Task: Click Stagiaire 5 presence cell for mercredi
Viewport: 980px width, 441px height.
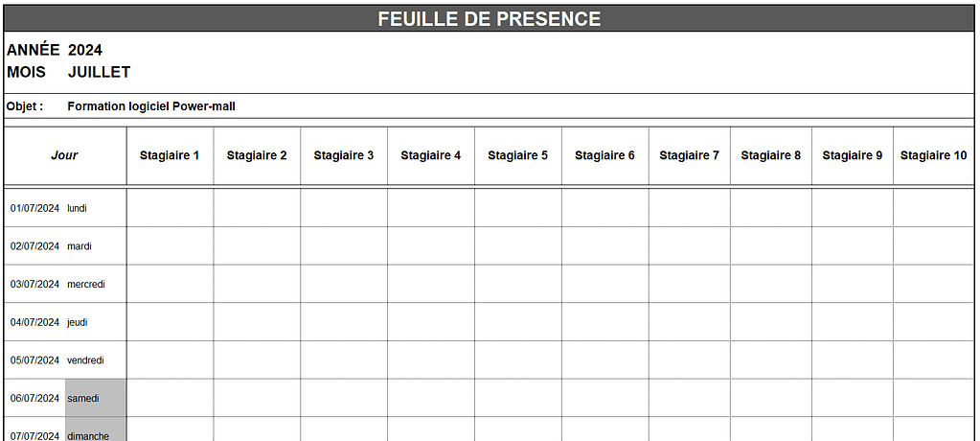Action: (x=517, y=284)
